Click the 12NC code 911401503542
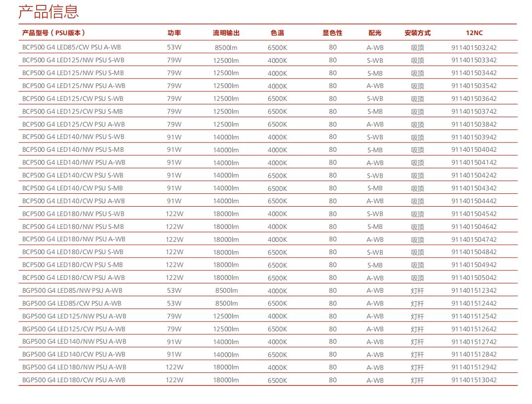 point(474,86)
